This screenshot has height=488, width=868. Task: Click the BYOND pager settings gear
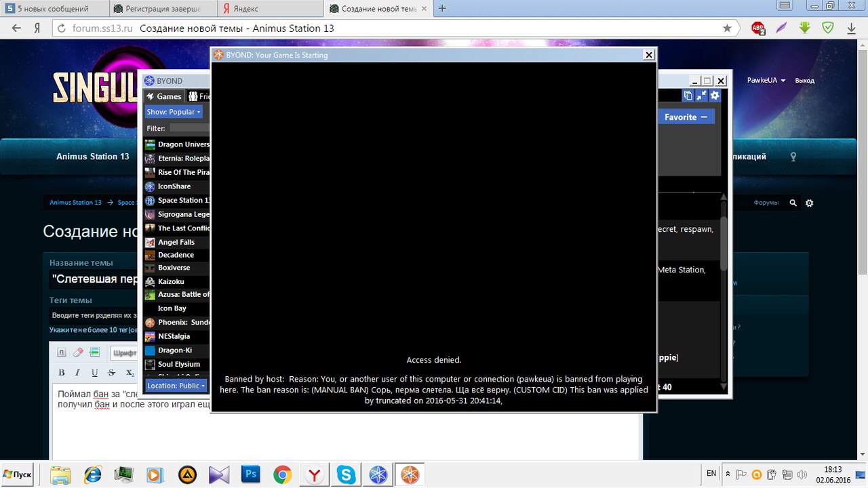tap(715, 96)
